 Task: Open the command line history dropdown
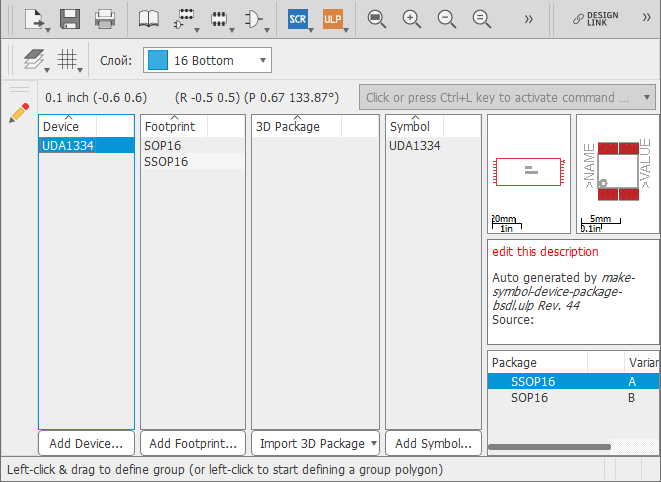[x=647, y=97]
